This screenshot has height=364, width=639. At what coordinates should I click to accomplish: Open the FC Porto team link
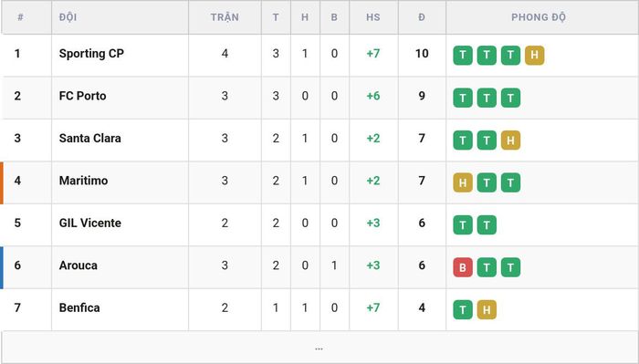coord(82,96)
